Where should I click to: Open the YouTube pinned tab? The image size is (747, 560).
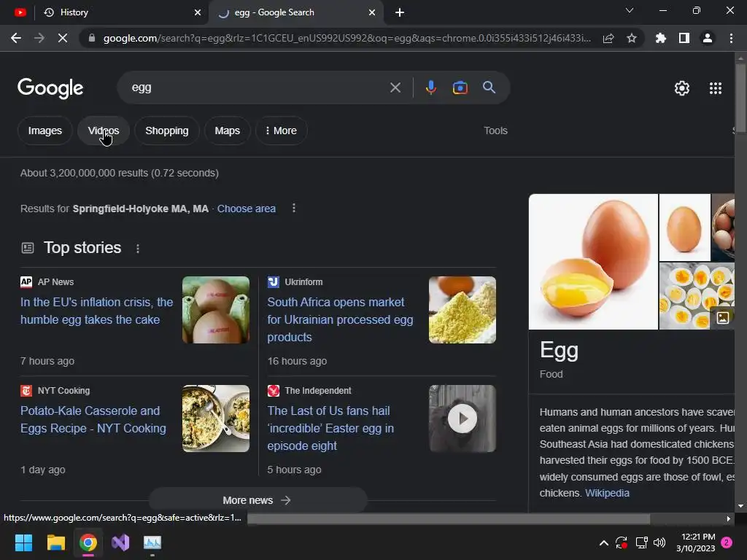click(x=20, y=12)
